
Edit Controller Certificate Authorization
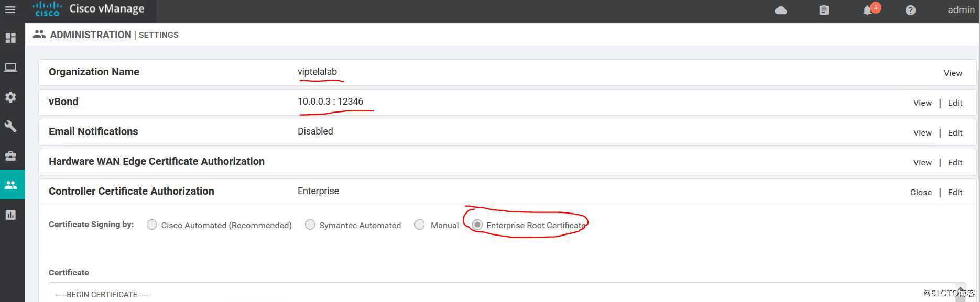[x=955, y=192]
